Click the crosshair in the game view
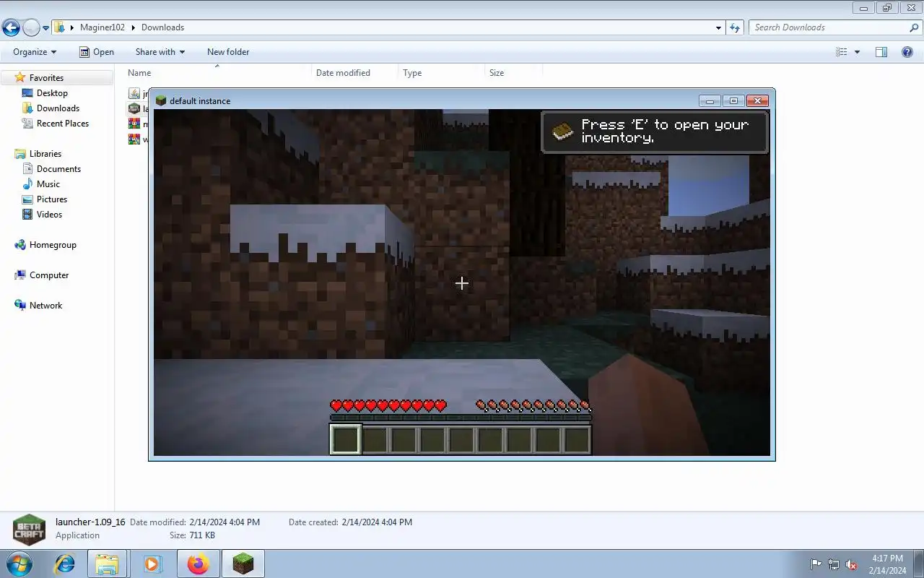Image resolution: width=924 pixels, height=578 pixels. coord(462,283)
